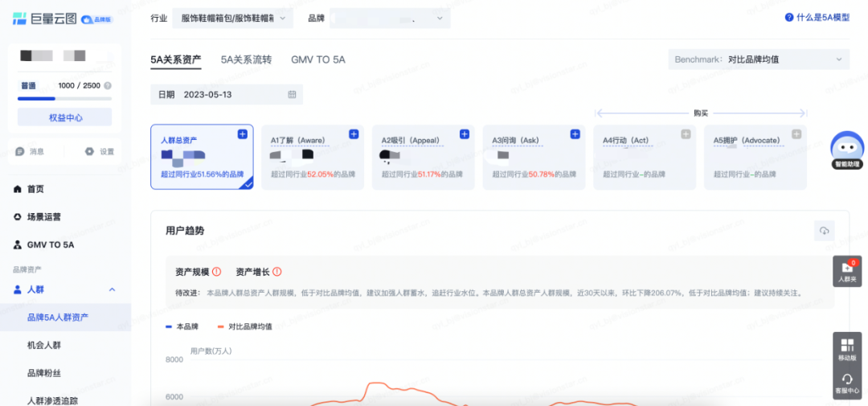Click the 51.17% value in A2 card

pyautogui.click(x=431, y=174)
